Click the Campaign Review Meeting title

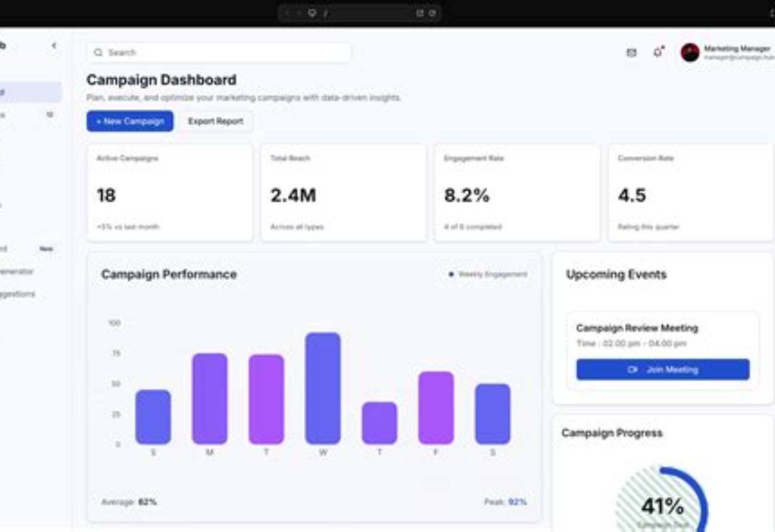(637, 328)
